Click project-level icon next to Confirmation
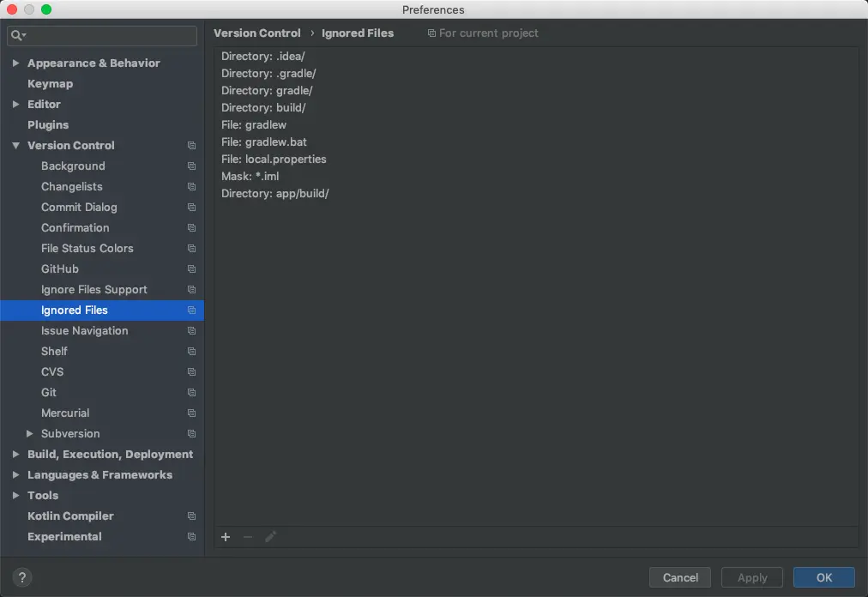Viewport: 868px width, 597px height. point(191,227)
